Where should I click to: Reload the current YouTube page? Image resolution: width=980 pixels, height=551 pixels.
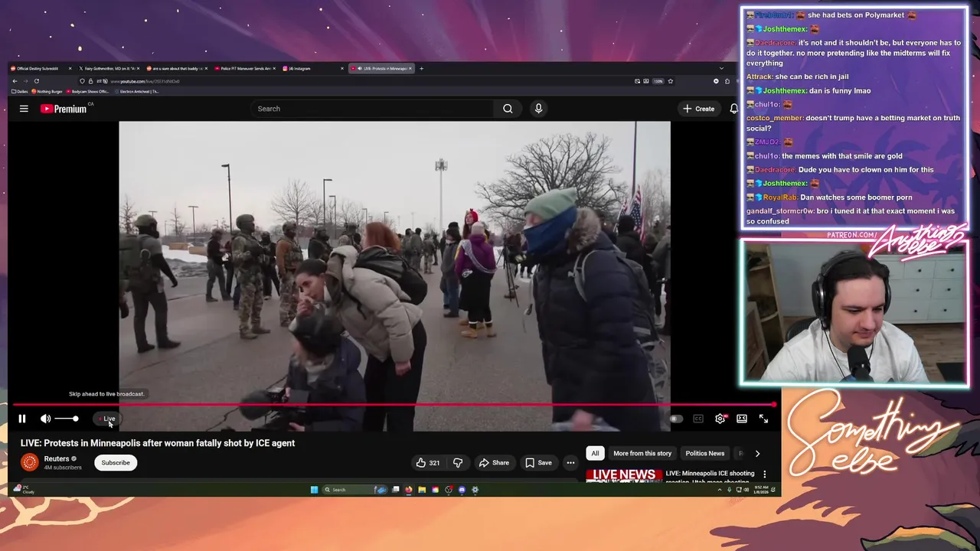[x=36, y=81]
